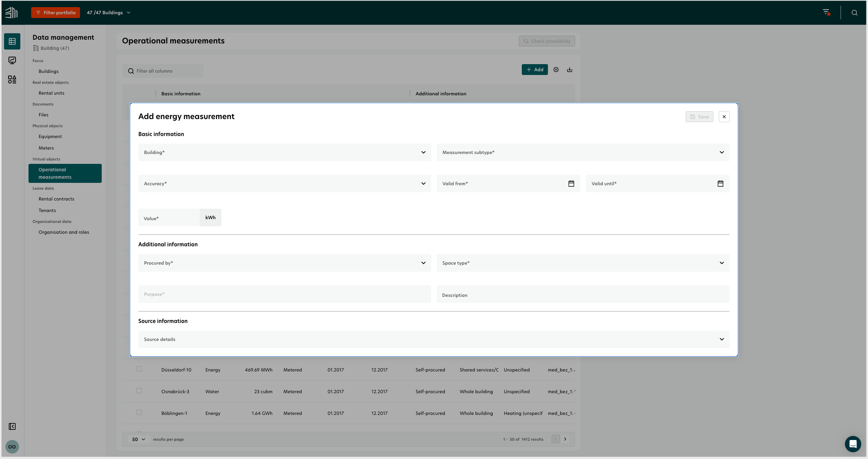
Task: Expand the Accuracy dropdown
Action: click(x=285, y=184)
